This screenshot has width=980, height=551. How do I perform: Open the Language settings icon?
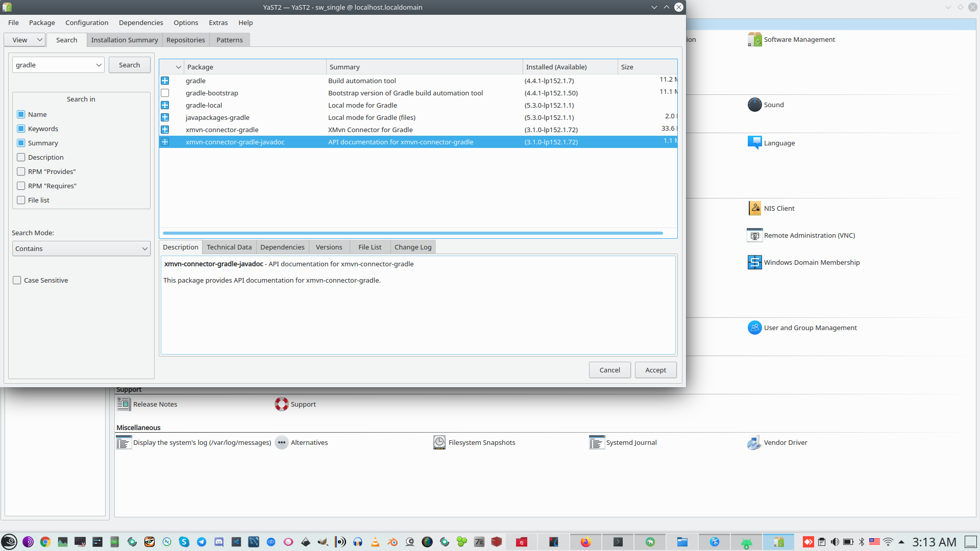pos(754,143)
